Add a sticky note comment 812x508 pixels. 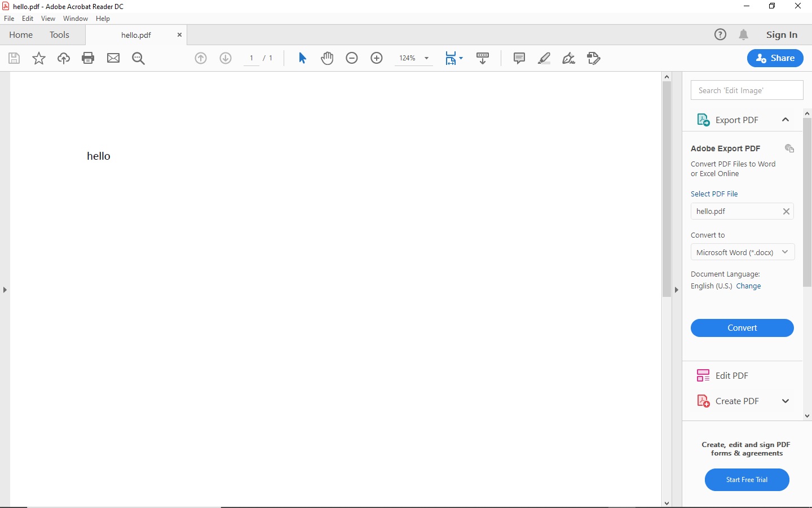point(519,58)
